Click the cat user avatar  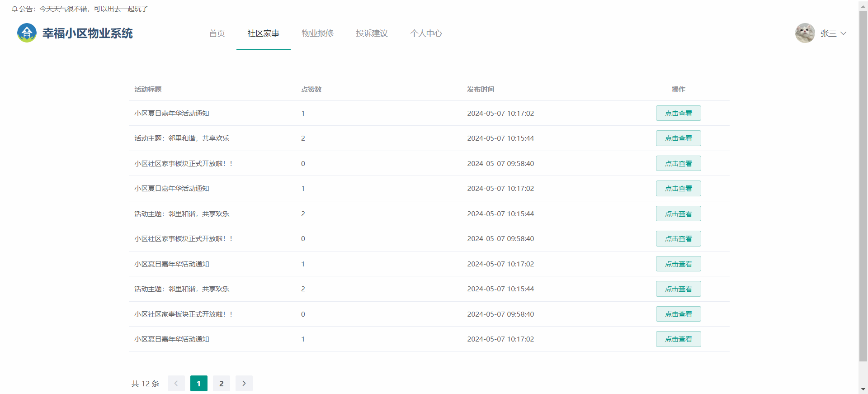[x=805, y=33]
